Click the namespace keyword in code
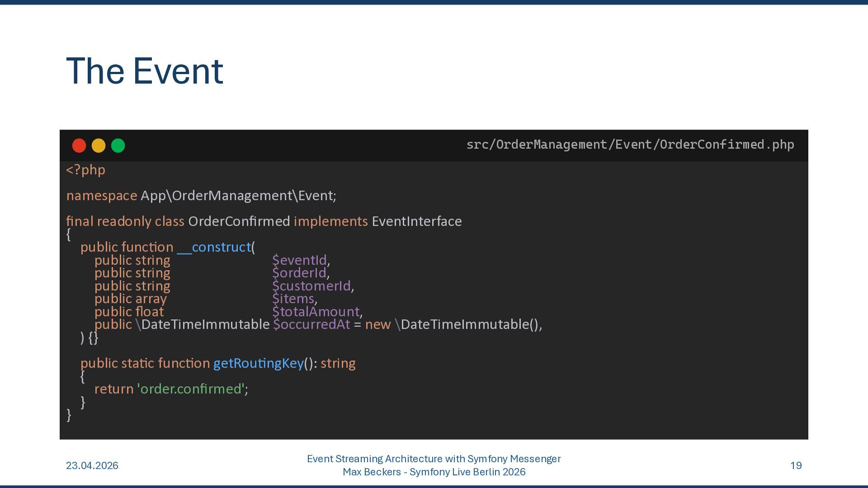The width and height of the screenshot is (868, 488). (101, 196)
